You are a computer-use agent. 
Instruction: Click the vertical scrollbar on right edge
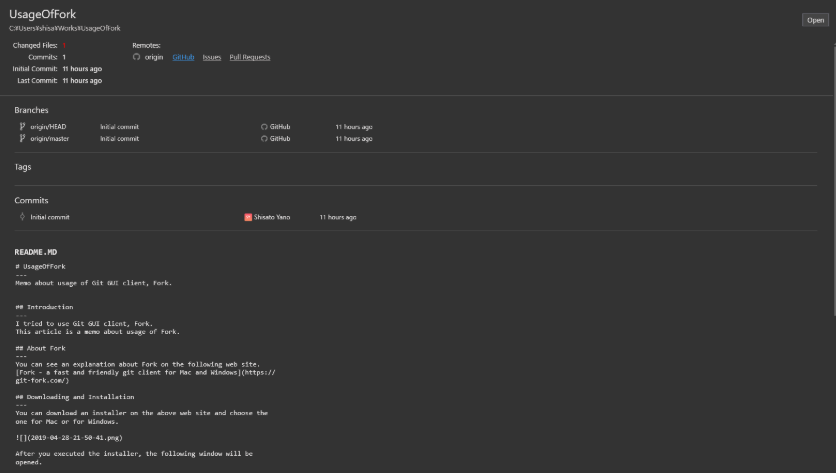point(834,181)
